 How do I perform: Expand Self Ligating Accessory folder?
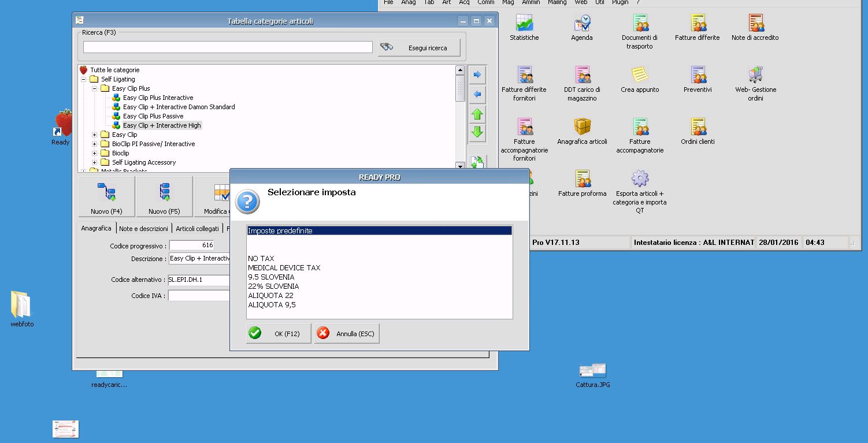tap(95, 162)
